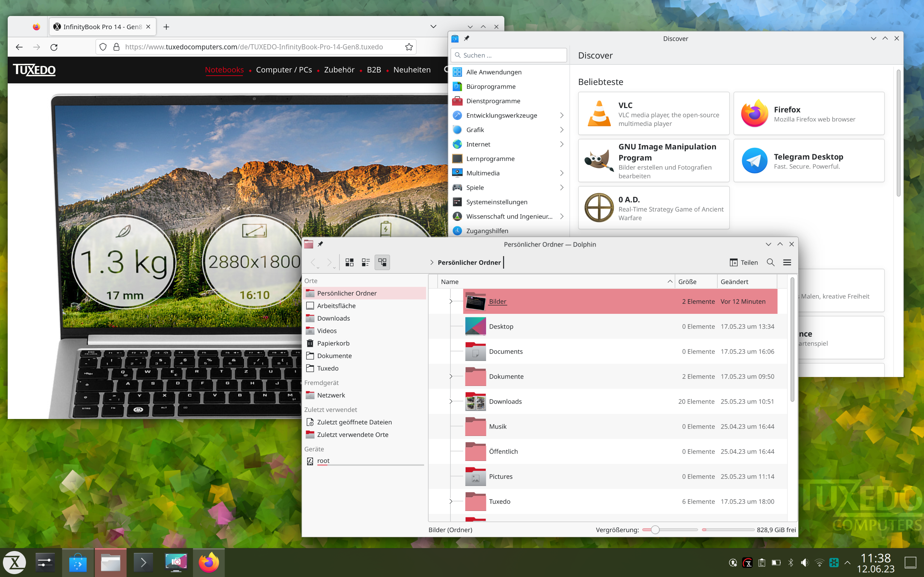Open Discover from the taskbar
Image resolution: width=924 pixels, height=577 pixels.
tap(78, 562)
